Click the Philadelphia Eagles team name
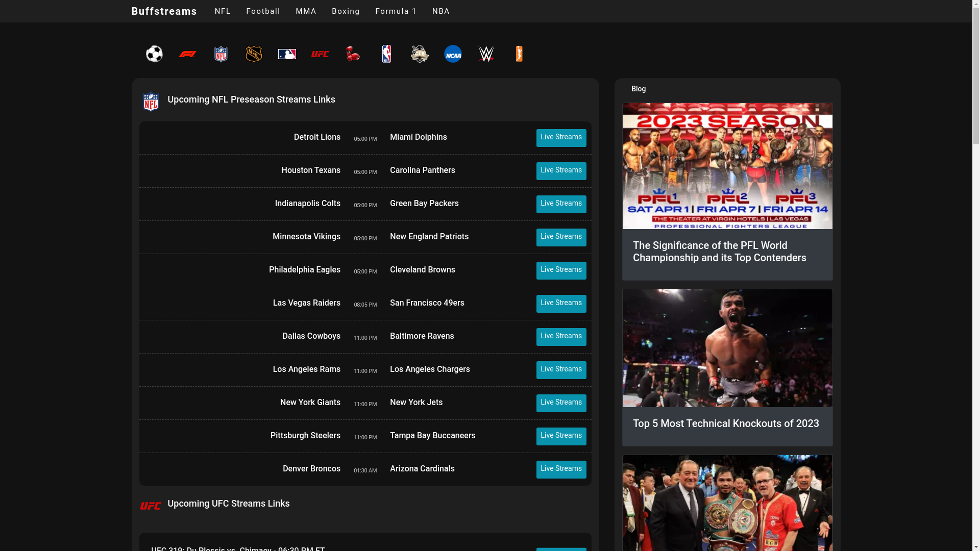 (305, 270)
